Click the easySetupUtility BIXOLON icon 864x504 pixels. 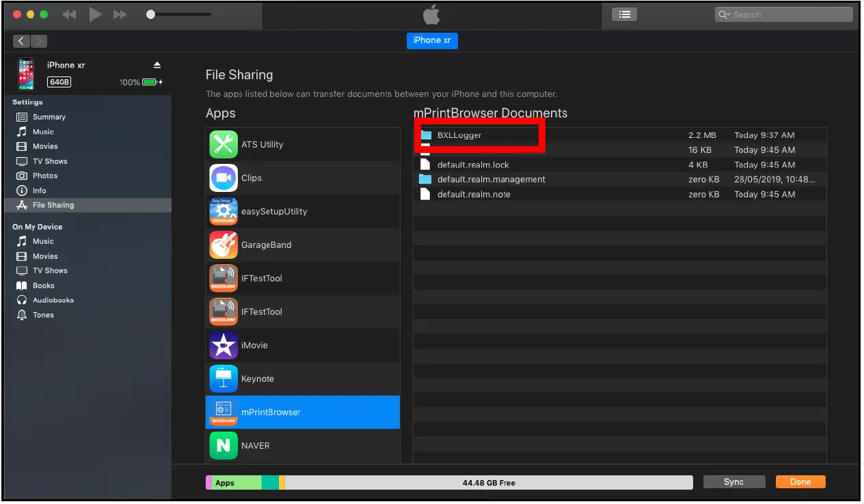pyautogui.click(x=223, y=211)
